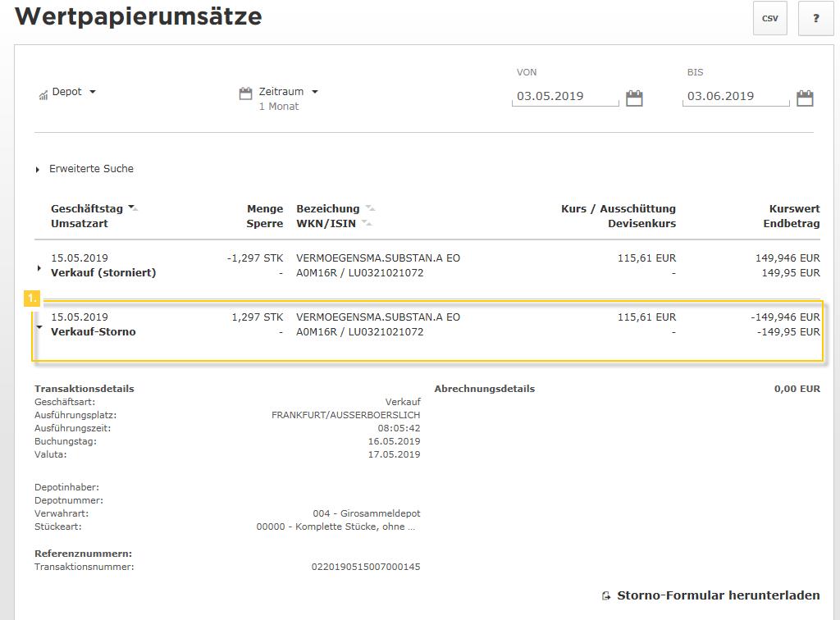Expand the Verkauf (storniert) transaction row
Screen dimensions: 840x620
click(x=39, y=268)
